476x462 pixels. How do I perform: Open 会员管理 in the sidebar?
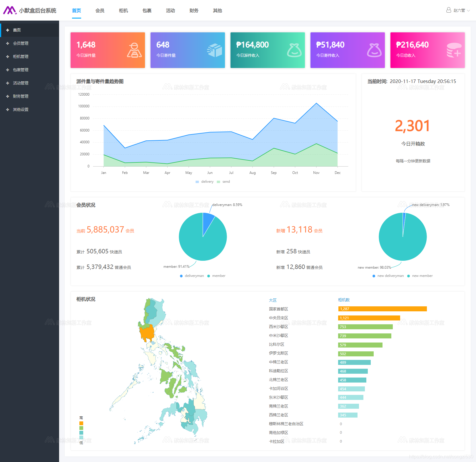click(29, 43)
